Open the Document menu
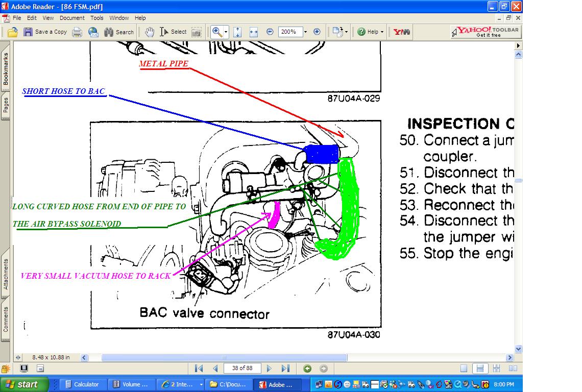This screenshot has width=582, height=392. [x=72, y=18]
